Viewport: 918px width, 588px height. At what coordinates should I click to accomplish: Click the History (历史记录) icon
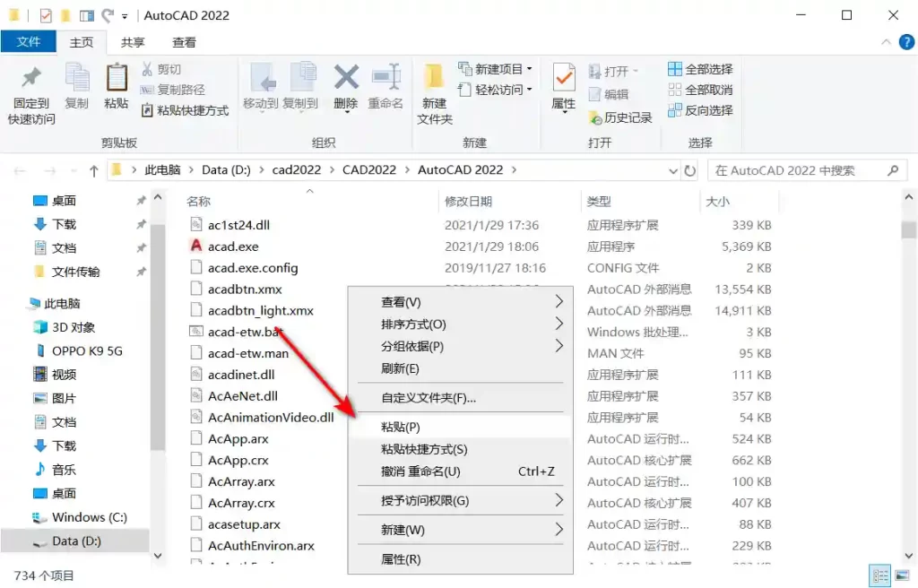point(596,117)
